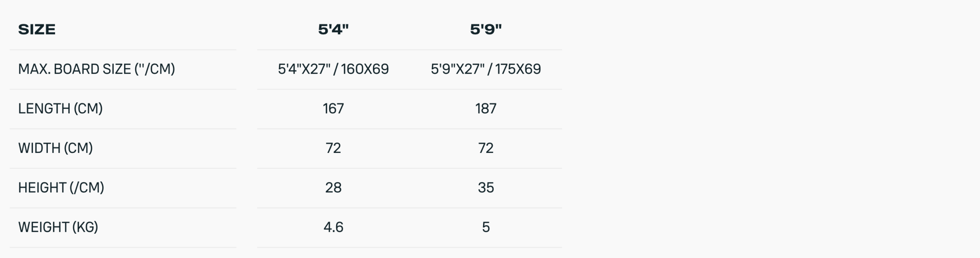Click the HEIGHT (/CM) row label
The image size is (980, 258).
point(61,187)
